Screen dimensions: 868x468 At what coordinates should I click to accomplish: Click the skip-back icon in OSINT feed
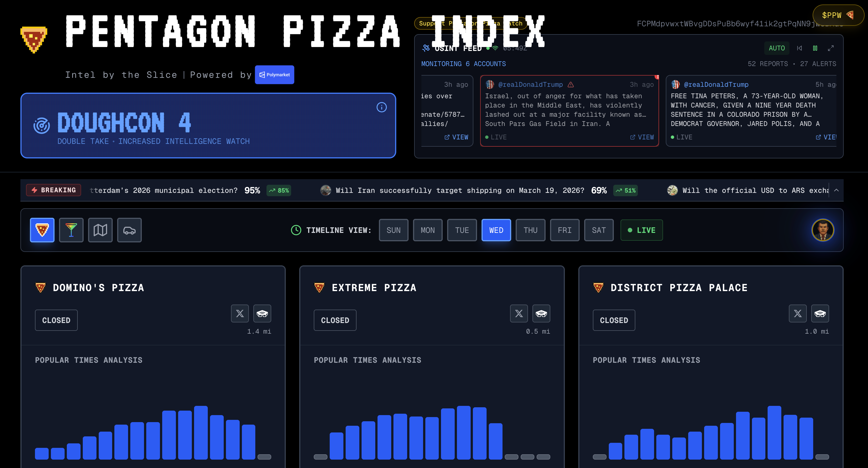click(799, 48)
